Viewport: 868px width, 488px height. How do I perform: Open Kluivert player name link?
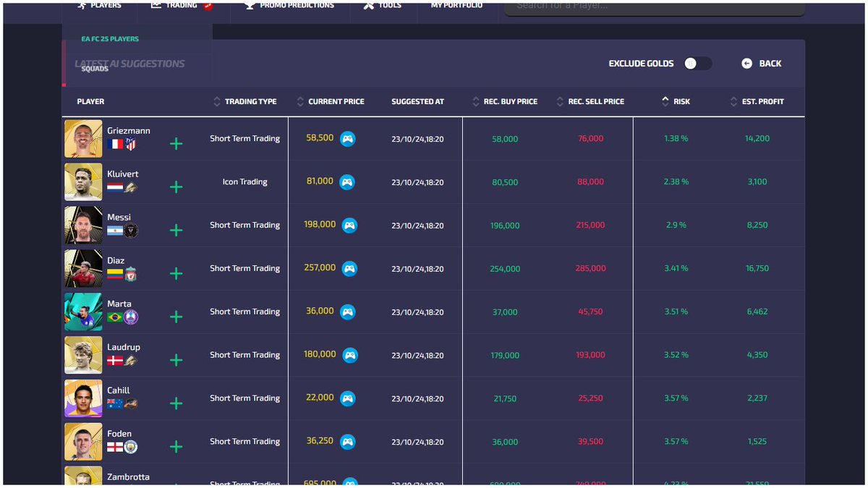(123, 174)
